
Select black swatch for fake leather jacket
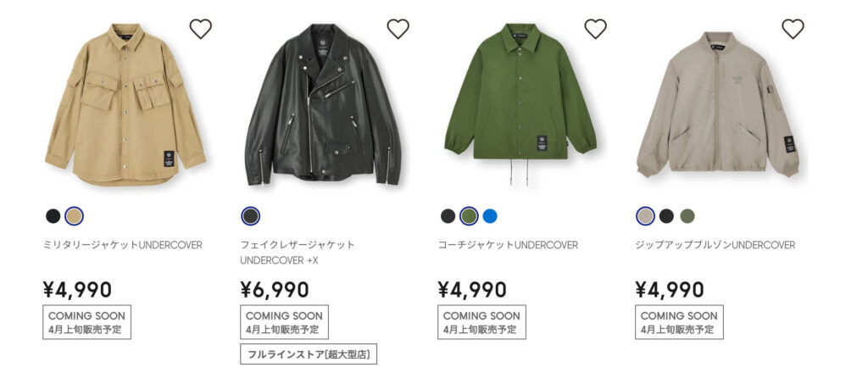250,216
